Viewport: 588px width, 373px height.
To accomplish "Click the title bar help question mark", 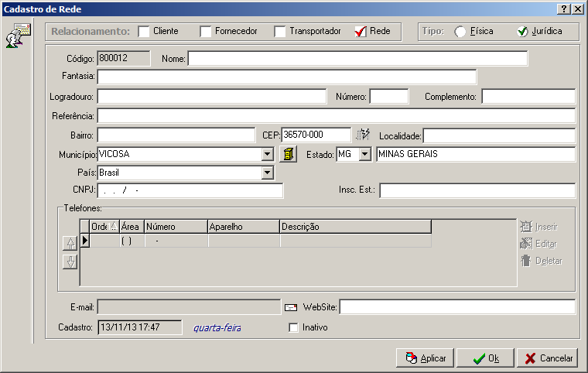I will pos(563,8).
